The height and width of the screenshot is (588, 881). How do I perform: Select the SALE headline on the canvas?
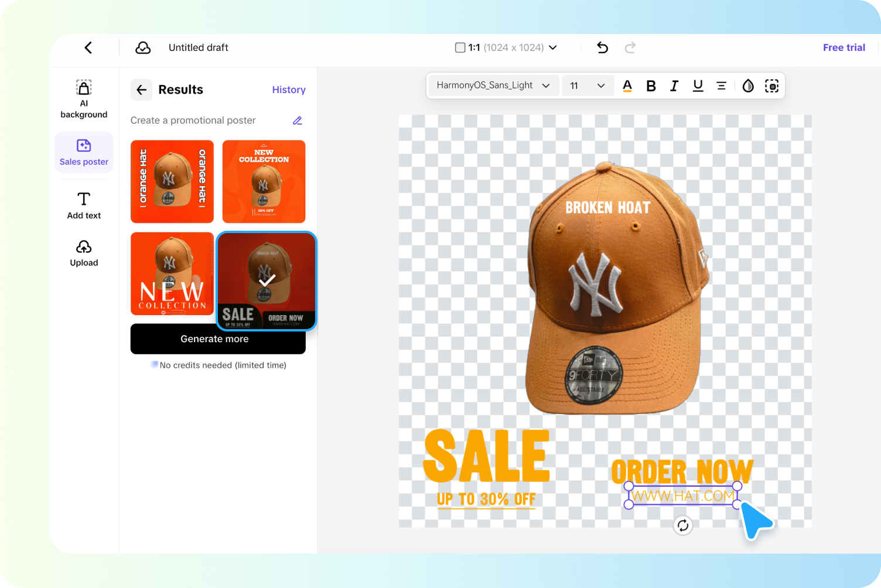click(x=487, y=456)
